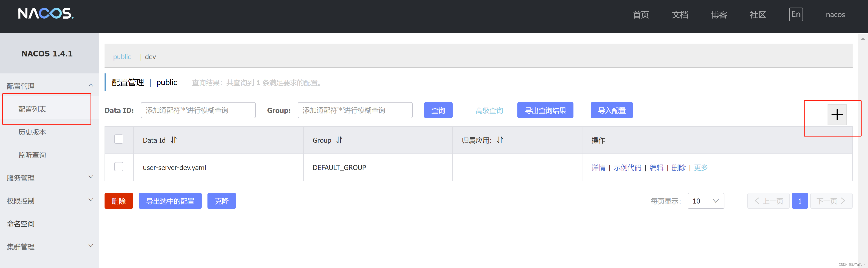Open the page size dropdown showing 10

tap(706, 201)
